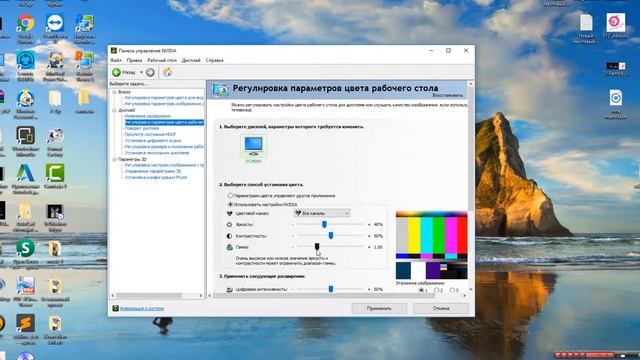Viewport: 640px width, 360px height.
Task: Collapse the Параметры 3D tree section
Action: click(x=114, y=159)
